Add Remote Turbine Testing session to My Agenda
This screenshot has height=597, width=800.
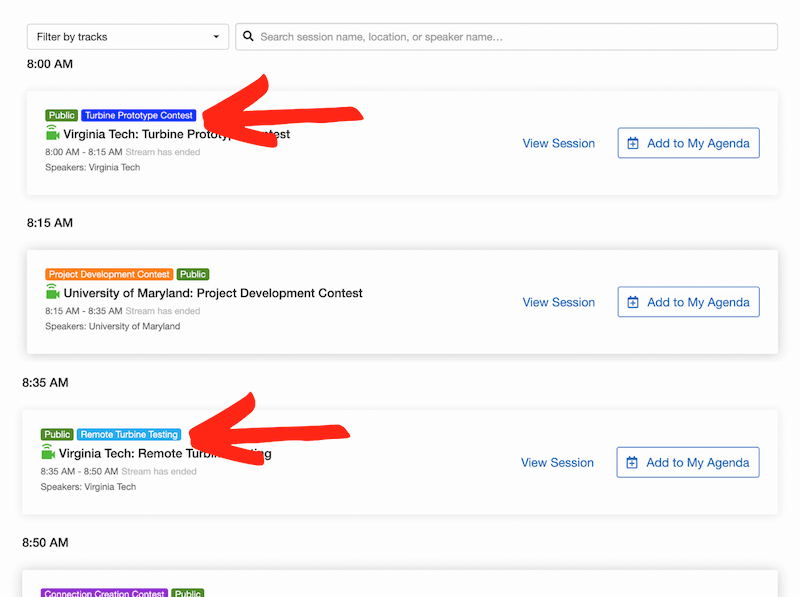coord(688,462)
